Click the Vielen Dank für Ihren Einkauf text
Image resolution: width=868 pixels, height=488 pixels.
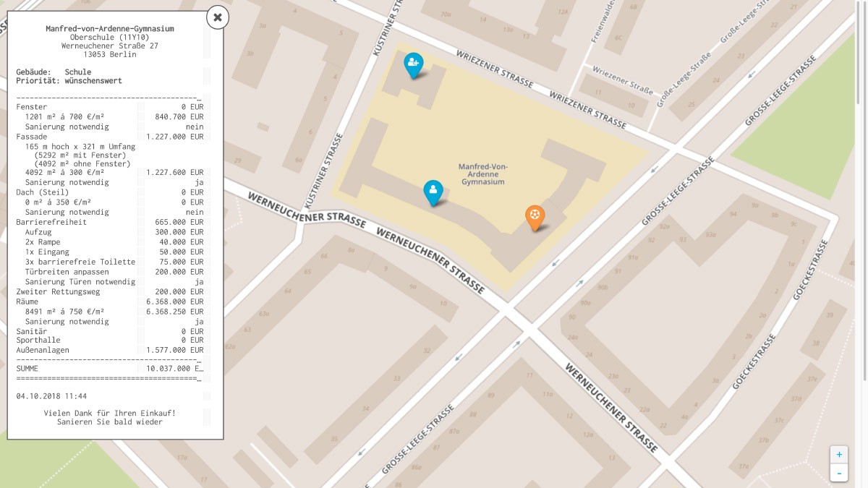(x=110, y=414)
